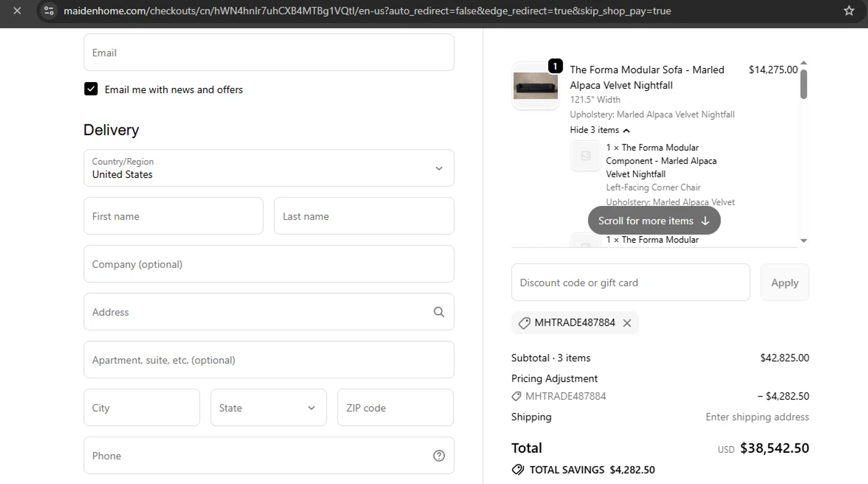Click the $42,825.00 subtotal amount

[785, 358]
